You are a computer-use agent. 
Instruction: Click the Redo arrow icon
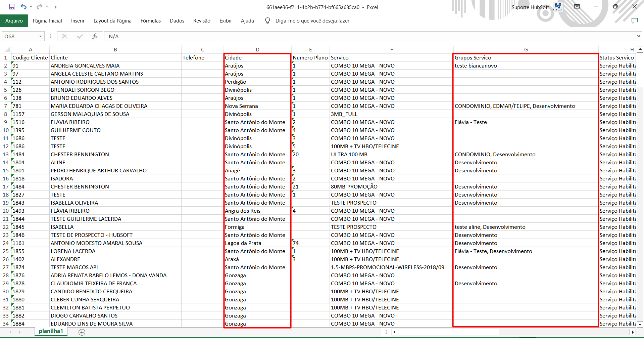[x=40, y=7]
